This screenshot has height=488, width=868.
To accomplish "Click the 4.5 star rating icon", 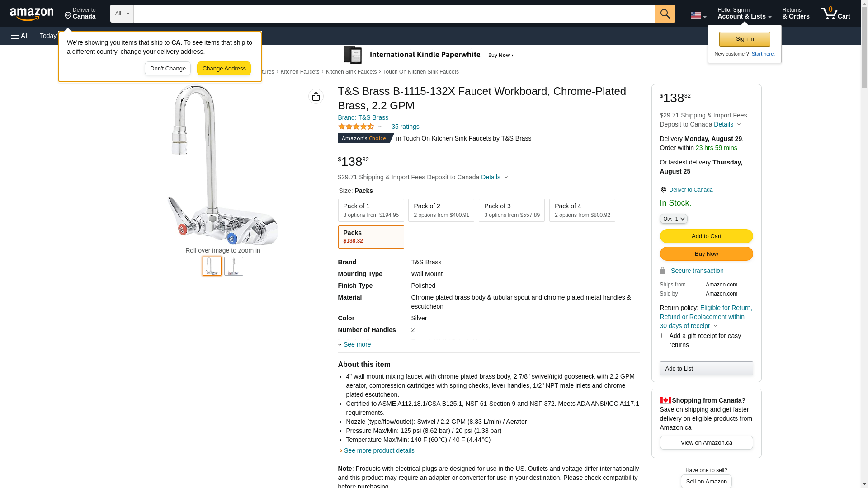I will coord(356,127).
